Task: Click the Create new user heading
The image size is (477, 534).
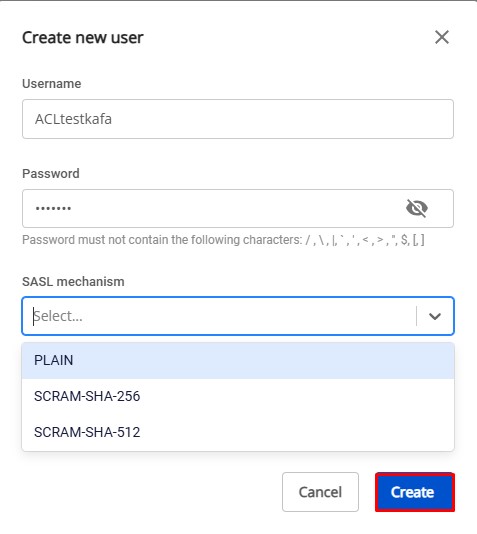Action: (83, 37)
